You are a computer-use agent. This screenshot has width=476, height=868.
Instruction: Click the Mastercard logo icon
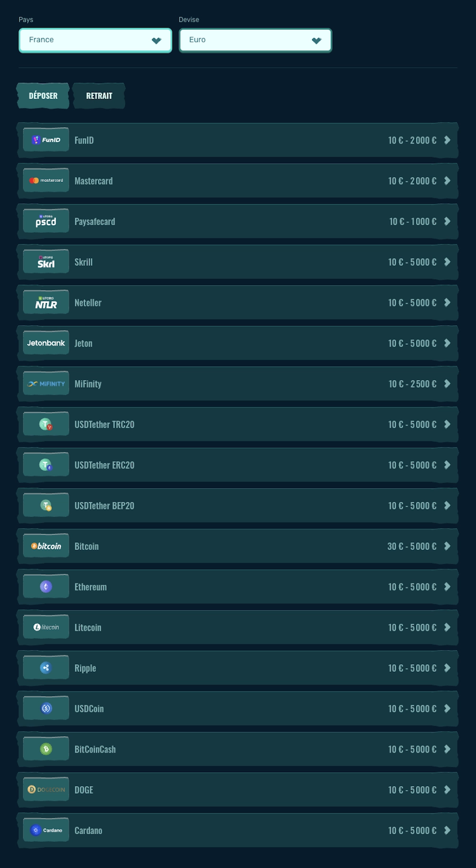click(46, 180)
